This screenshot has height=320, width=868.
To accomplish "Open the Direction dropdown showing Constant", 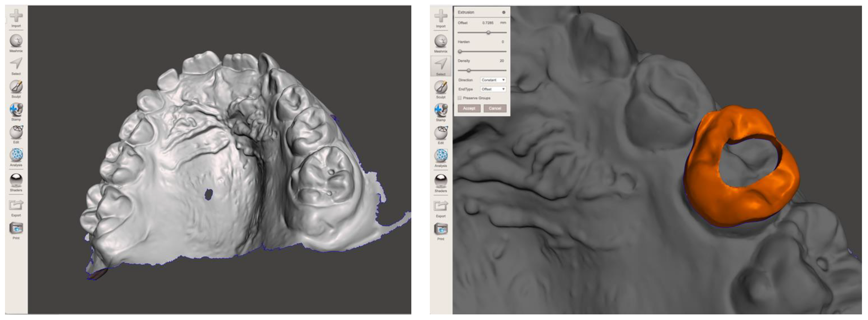I will [493, 80].
